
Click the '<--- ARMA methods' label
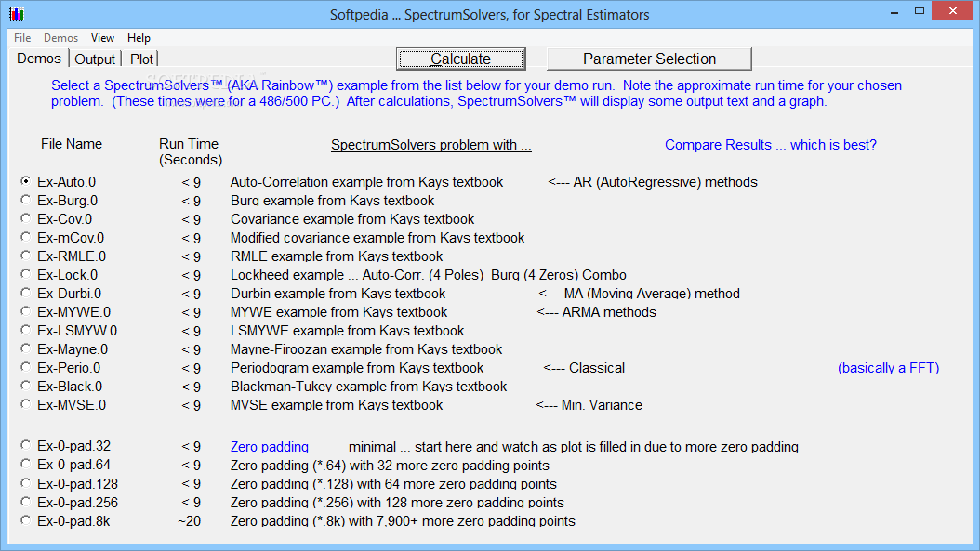tap(596, 311)
